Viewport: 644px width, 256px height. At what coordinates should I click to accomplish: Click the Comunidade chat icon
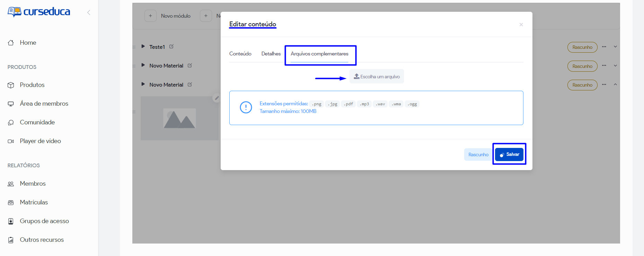[11, 122]
